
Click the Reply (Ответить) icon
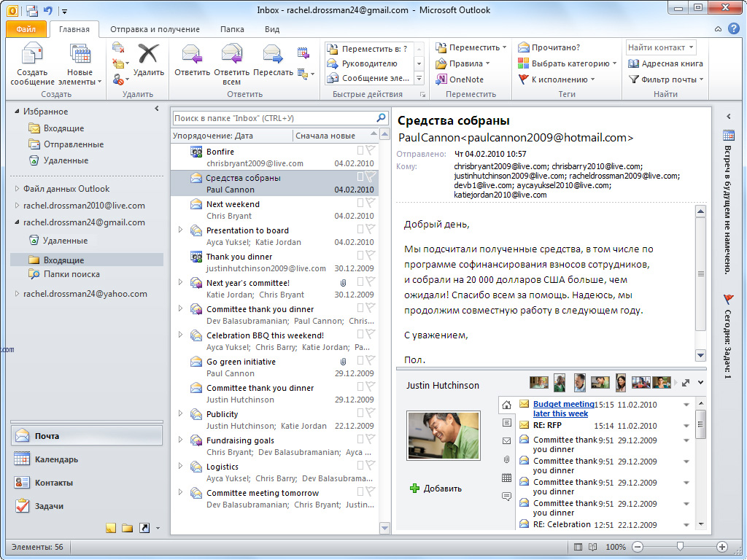192,60
